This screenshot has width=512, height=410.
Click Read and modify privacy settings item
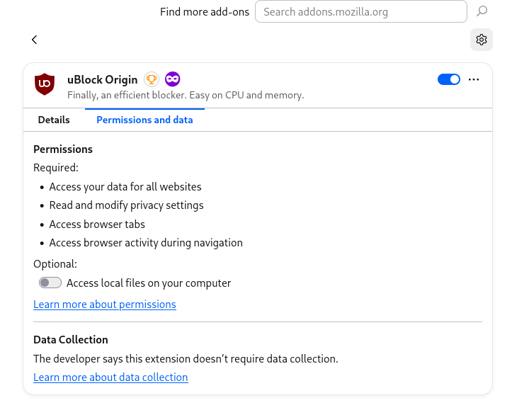pyautogui.click(x=126, y=205)
